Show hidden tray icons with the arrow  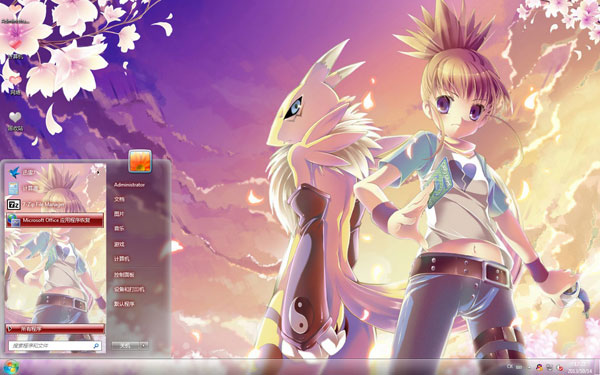coord(529,367)
